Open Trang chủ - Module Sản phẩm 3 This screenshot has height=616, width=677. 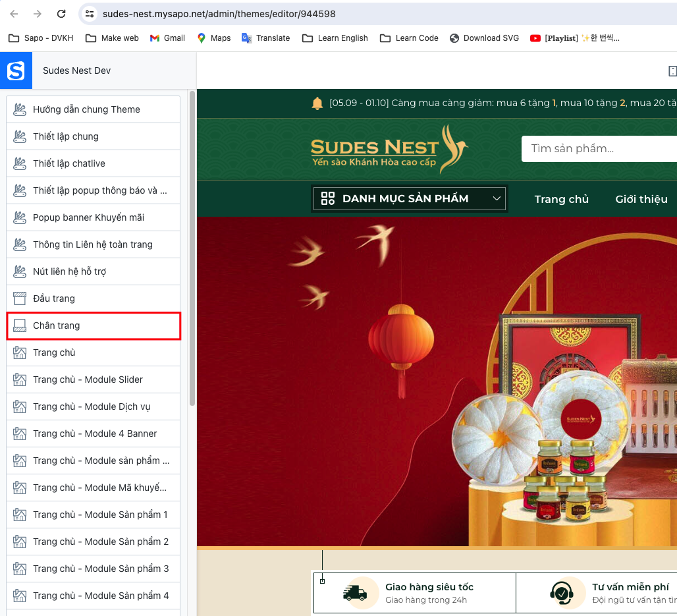point(94,569)
